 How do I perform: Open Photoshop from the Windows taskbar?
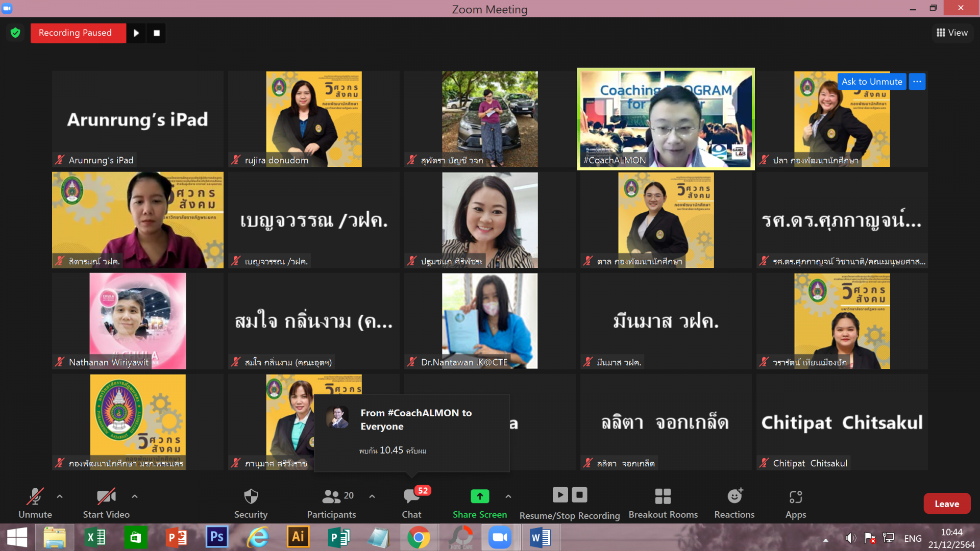217,537
